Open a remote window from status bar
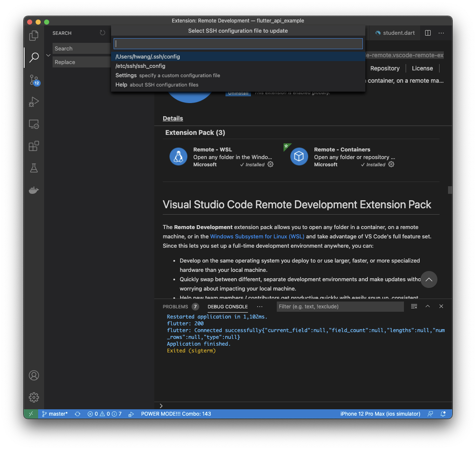476x450 pixels. (31, 414)
